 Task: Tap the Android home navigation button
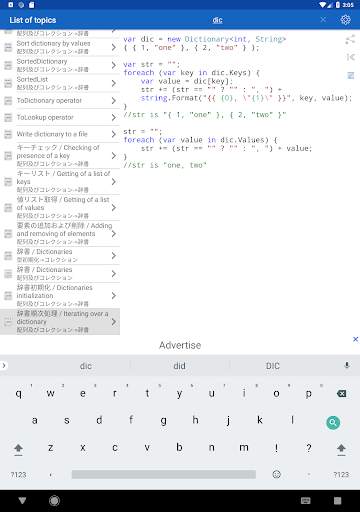[x=54, y=500]
